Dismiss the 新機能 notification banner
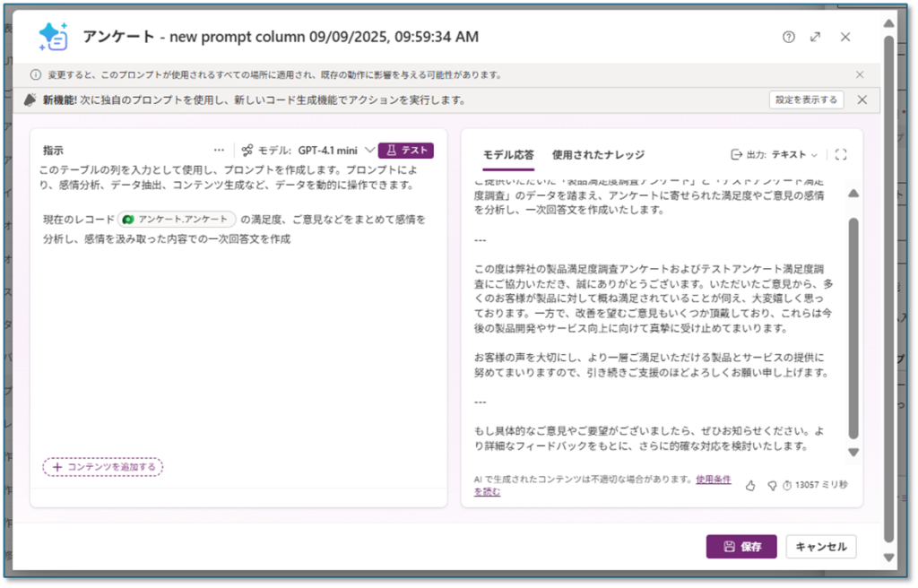The height and width of the screenshot is (588, 918). pos(862,99)
